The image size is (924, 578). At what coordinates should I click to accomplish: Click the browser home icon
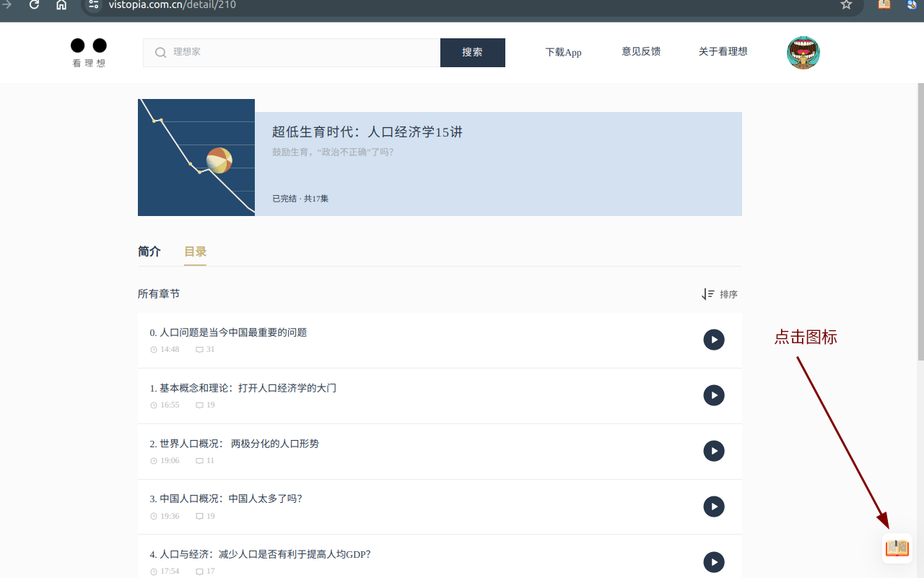tap(61, 4)
